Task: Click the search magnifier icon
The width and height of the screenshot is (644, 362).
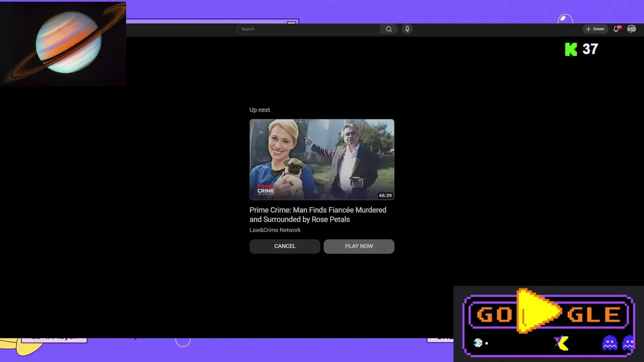Action: (x=389, y=29)
